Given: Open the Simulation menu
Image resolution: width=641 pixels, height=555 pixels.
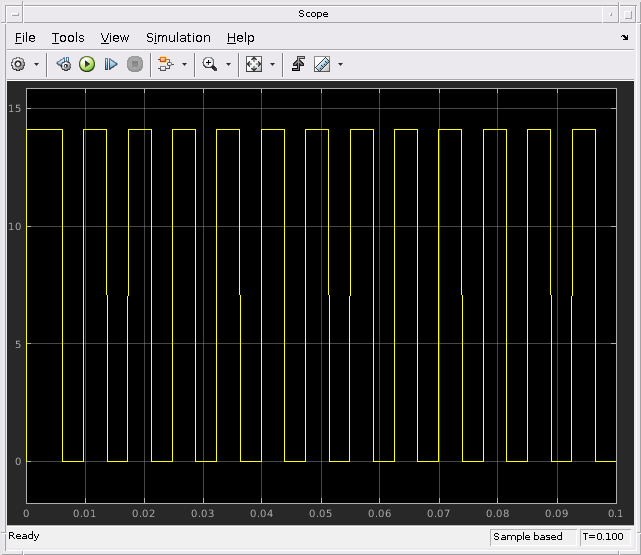Looking at the screenshot, I should coord(178,37).
